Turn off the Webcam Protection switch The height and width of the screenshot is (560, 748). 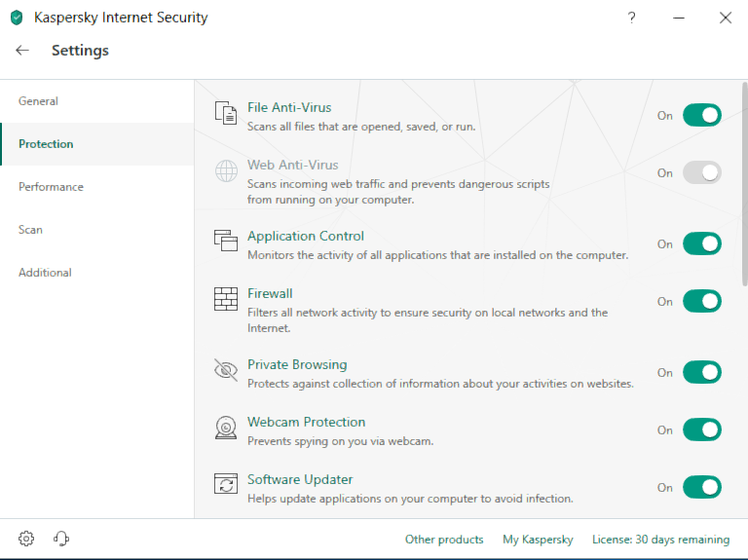701,429
